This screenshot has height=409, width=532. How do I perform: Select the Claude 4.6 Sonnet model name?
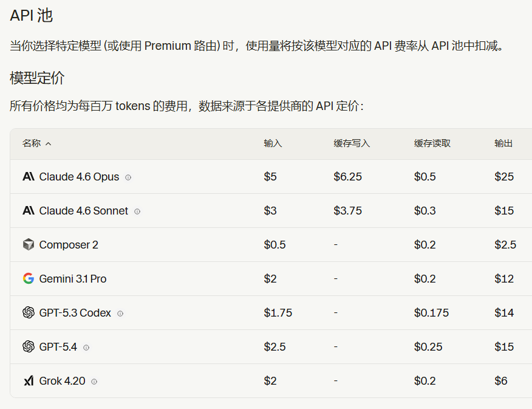point(83,210)
